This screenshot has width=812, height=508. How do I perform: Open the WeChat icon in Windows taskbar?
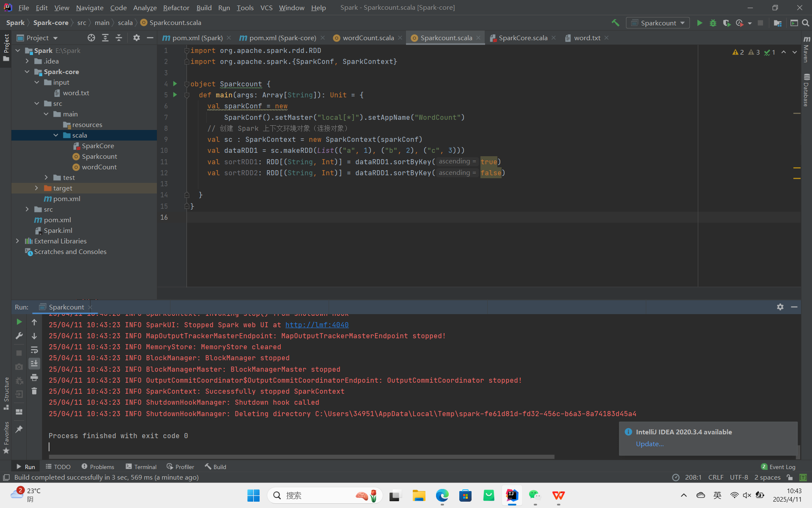coord(535,495)
